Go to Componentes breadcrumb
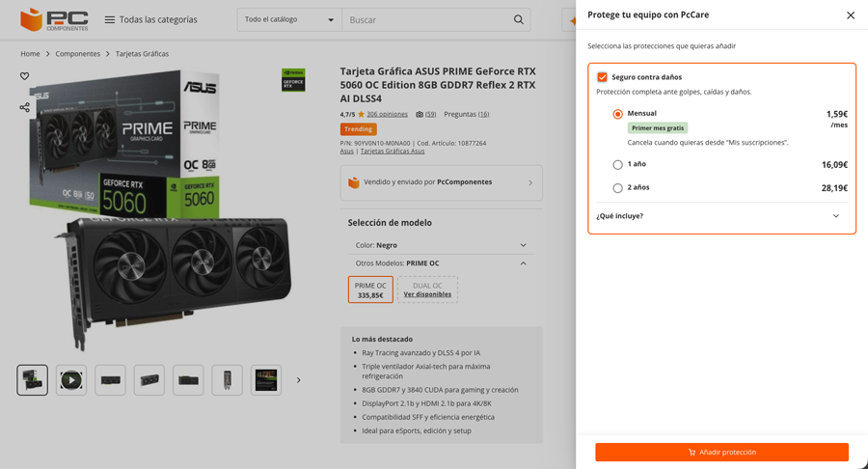The width and height of the screenshot is (868, 469). [78, 54]
